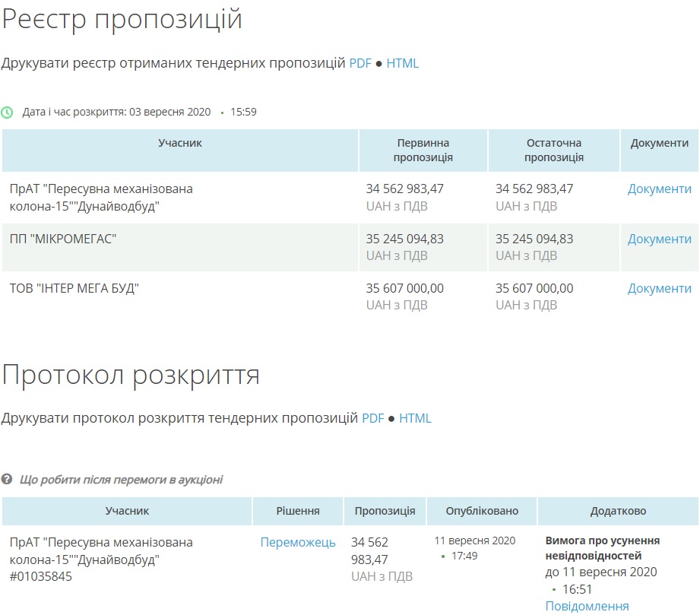700x615 pixels.
Task: Open HTML of the disclosure protocol
Action: 415,418
